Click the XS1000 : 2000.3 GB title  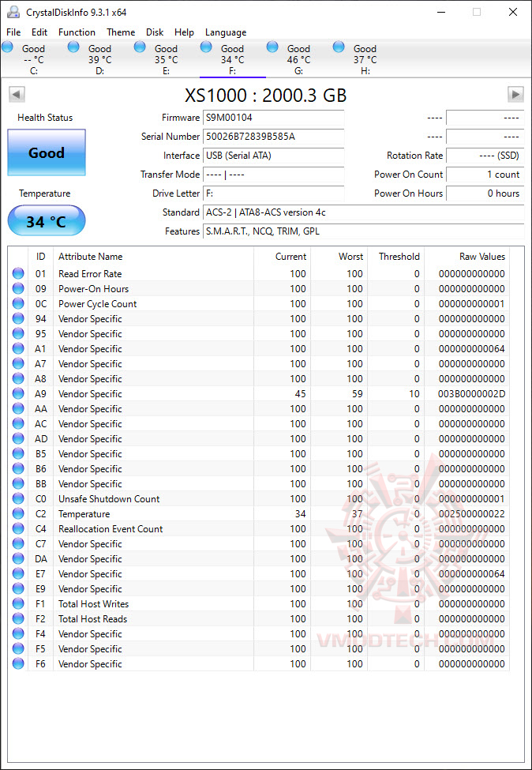coord(265,95)
